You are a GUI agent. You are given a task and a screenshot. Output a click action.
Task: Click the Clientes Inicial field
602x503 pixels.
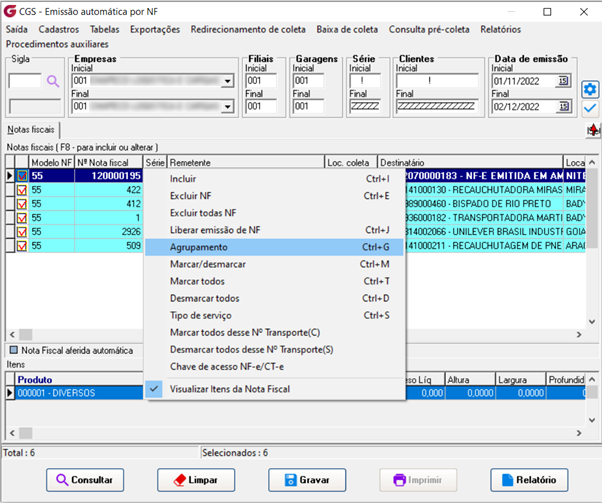point(438,81)
